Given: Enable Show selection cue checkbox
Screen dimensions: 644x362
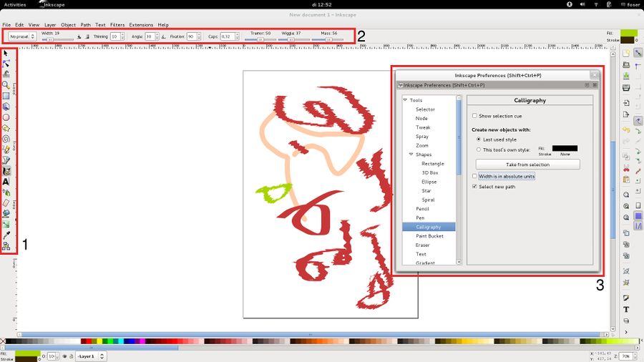Looking at the screenshot, I should 475,116.
